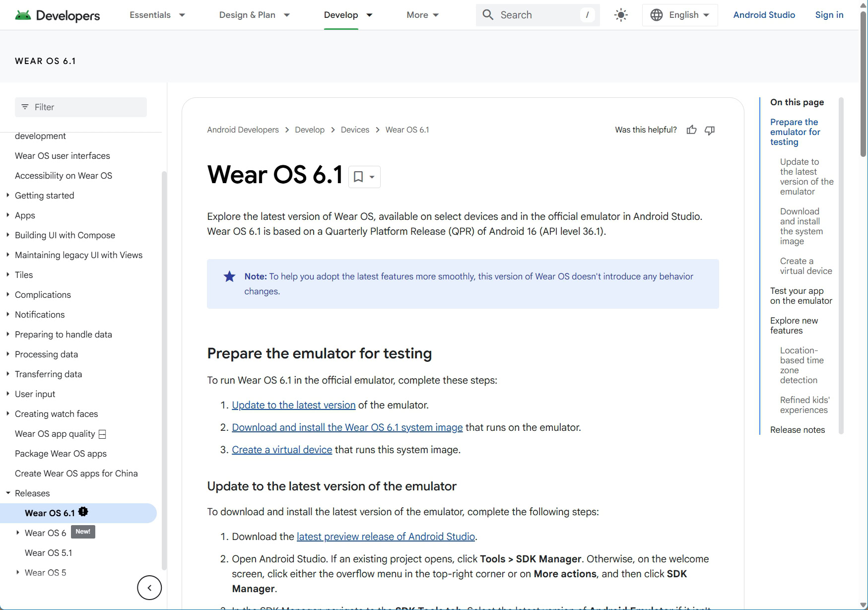Click the thumbs-up helpful icon
The image size is (868, 610).
pyautogui.click(x=691, y=130)
